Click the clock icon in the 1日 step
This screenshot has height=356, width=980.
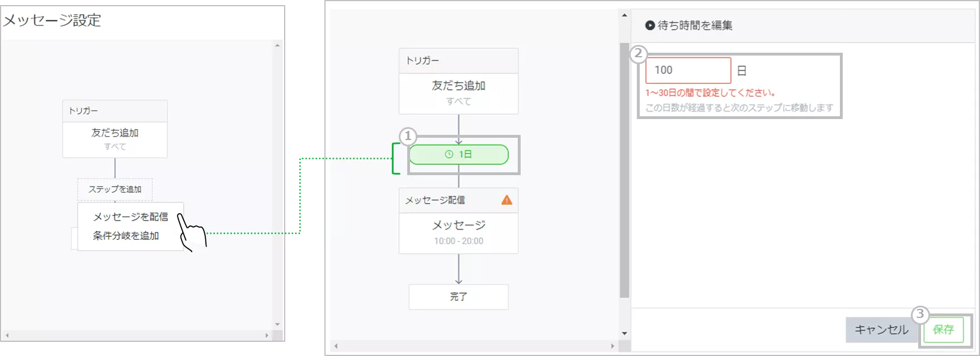point(449,154)
